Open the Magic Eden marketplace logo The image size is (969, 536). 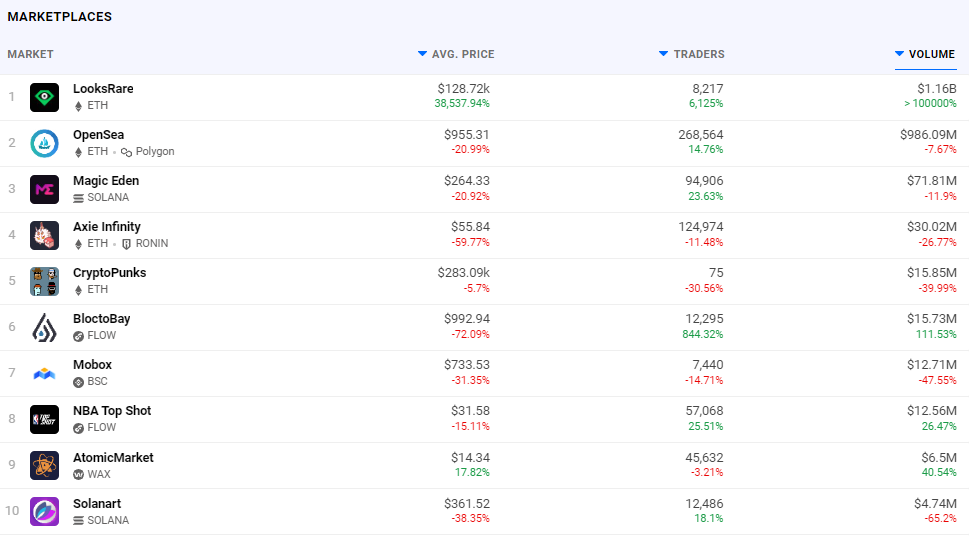click(44, 189)
